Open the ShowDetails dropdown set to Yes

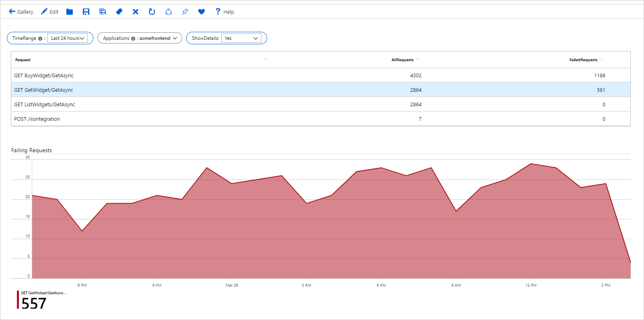click(x=241, y=38)
